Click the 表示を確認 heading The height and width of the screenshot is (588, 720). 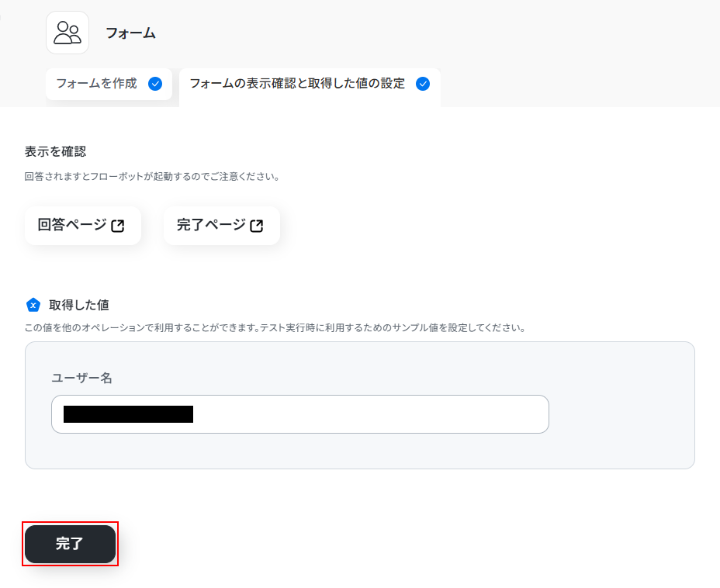tap(55, 151)
